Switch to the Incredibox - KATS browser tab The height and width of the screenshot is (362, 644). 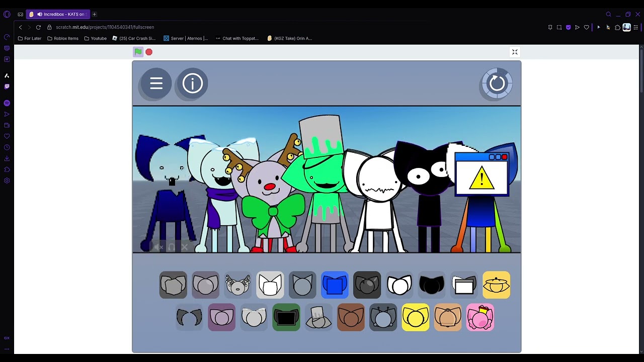[x=58, y=14]
